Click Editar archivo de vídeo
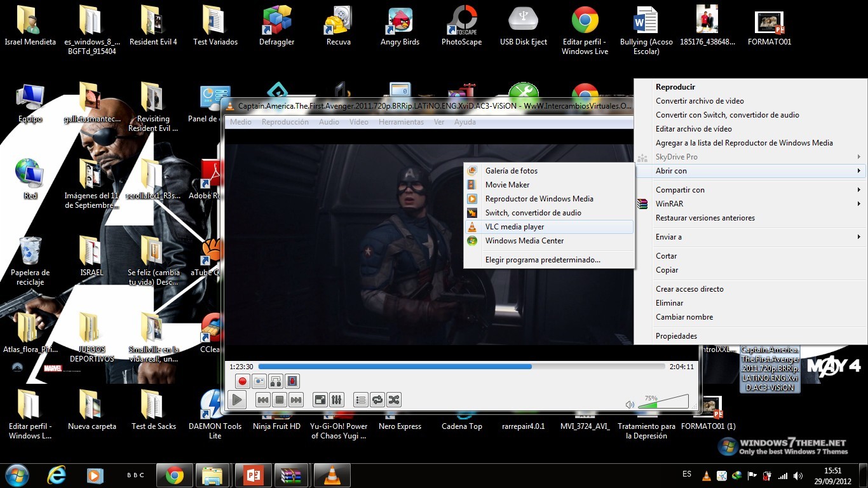This screenshot has height=488, width=868. (x=750, y=129)
